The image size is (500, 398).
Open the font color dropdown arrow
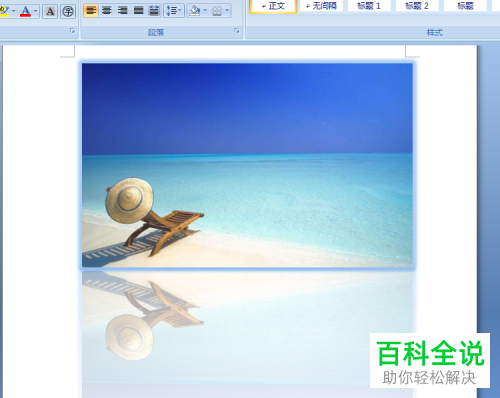(x=36, y=11)
